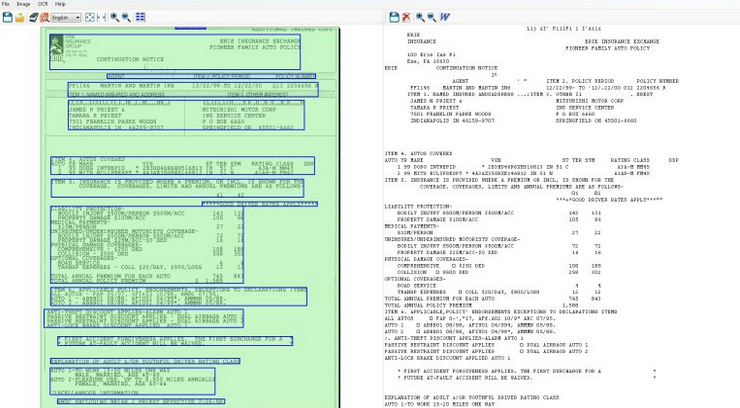The width and height of the screenshot is (740, 408).
Task: Click the fit-image-to-window icon
Action: [90, 17]
